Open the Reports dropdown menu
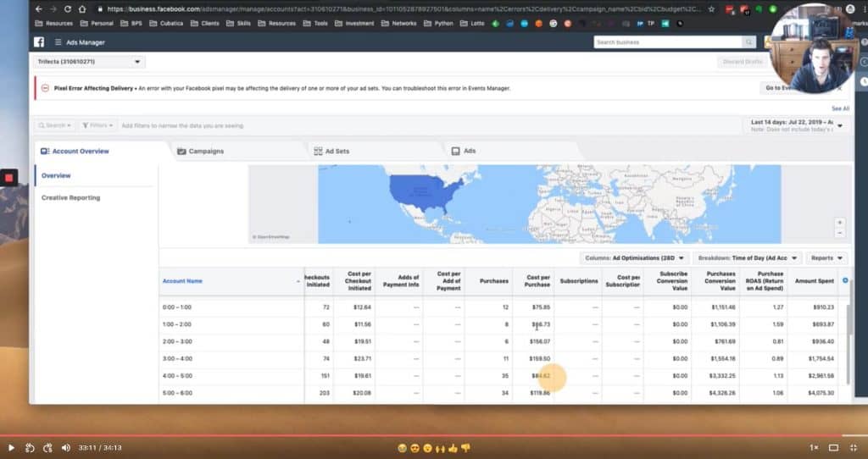 [x=826, y=257]
